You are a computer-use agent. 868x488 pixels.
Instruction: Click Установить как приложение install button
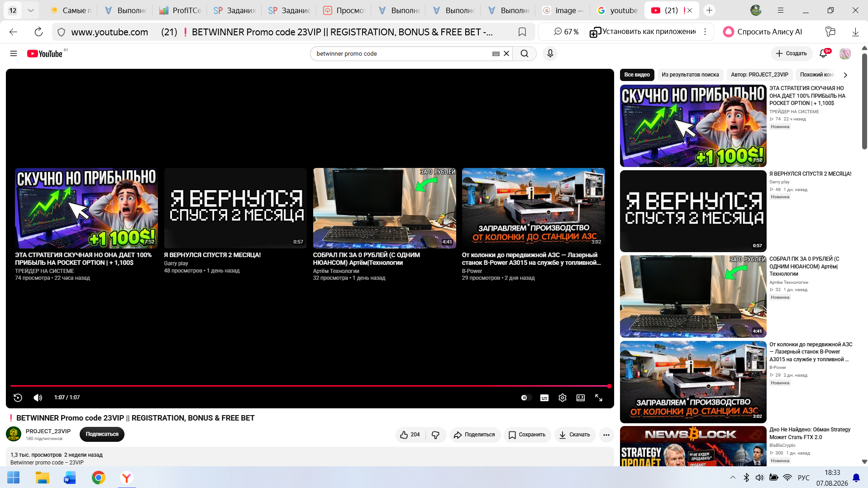(643, 32)
